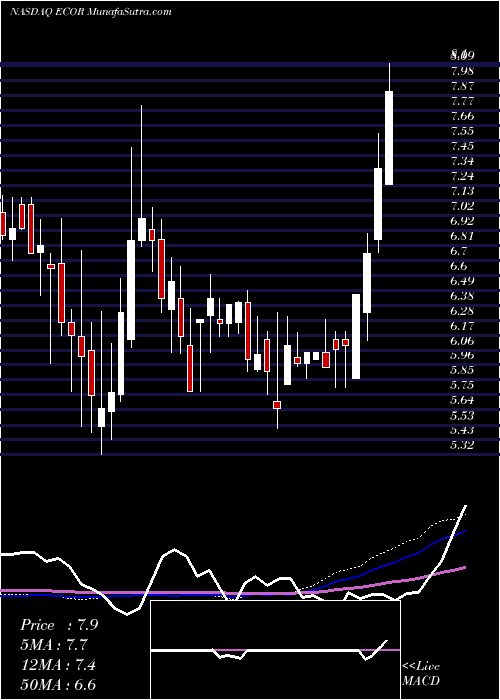
Task: Click the 5.32 price axis label
Action: [x=462, y=445]
